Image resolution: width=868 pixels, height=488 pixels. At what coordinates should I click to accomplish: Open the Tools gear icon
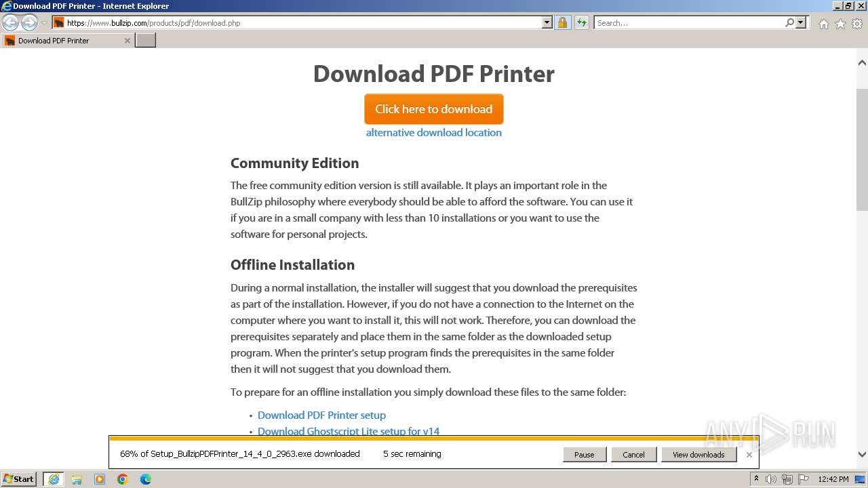[x=857, y=24]
